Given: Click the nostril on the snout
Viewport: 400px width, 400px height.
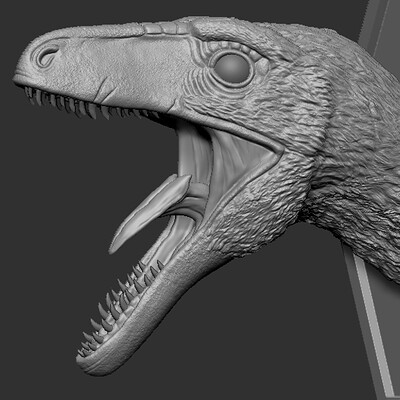Looking at the screenshot, I should click(x=47, y=55).
